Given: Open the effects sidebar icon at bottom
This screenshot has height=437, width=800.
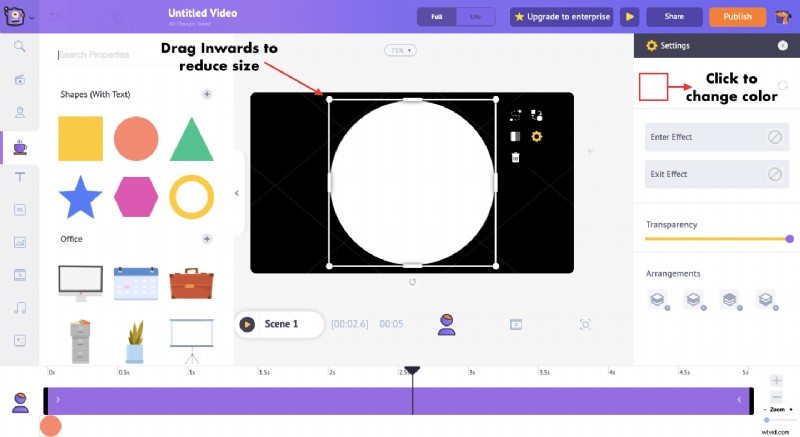Looking at the screenshot, I should tap(20, 340).
